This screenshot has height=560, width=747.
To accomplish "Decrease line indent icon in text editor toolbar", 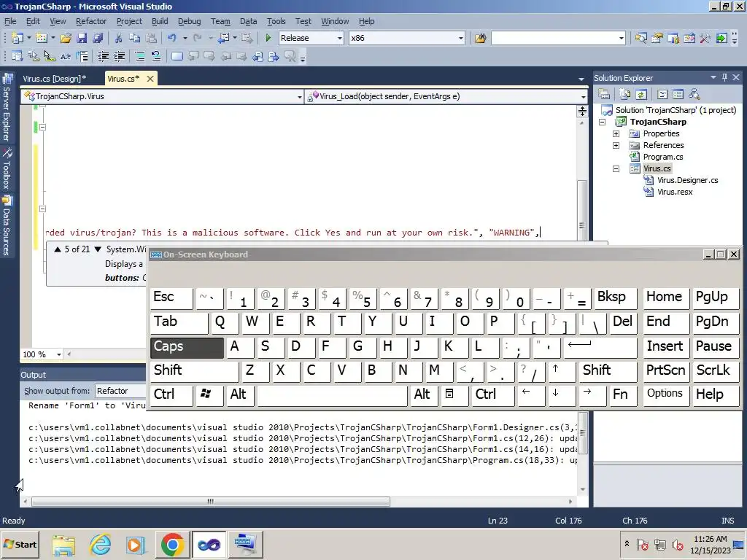I will pos(103,57).
